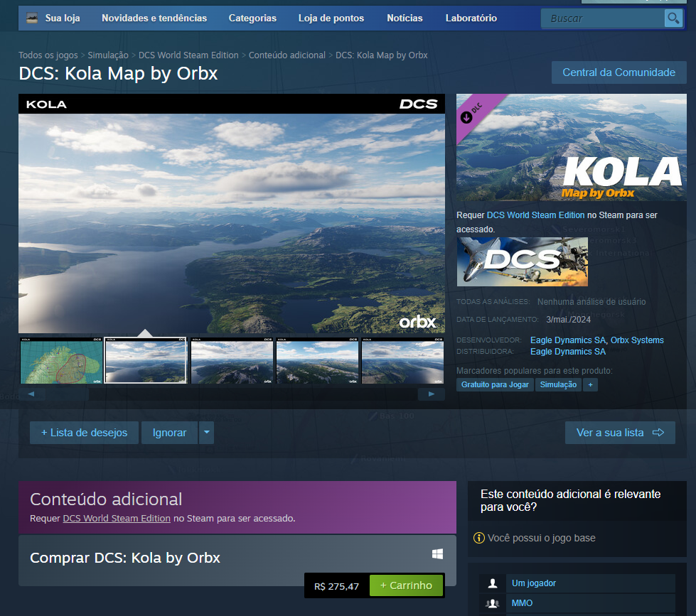Open Simulação breadcrumb link
Screen dimensions: 696x616
click(108, 55)
